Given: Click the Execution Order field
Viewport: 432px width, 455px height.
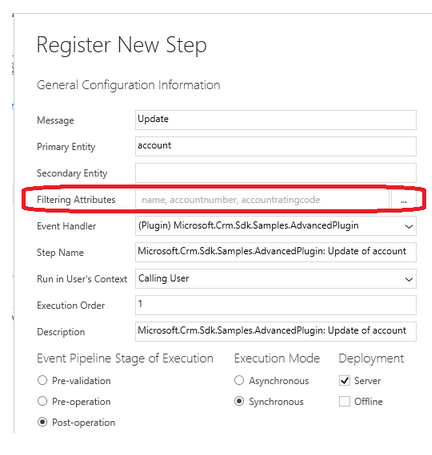Looking at the screenshot, I should [x=276, y=305].
